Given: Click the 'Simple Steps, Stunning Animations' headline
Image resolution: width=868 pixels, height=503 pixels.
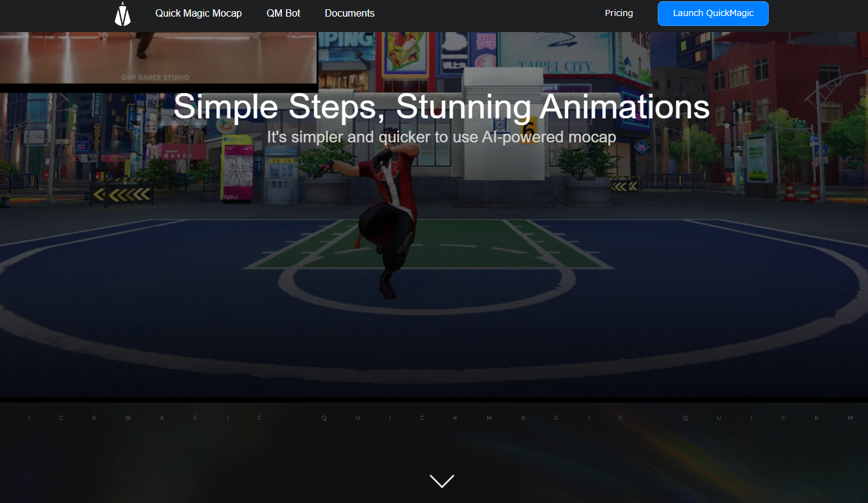Looking at the screenshot, I should [x=441, y=107].
